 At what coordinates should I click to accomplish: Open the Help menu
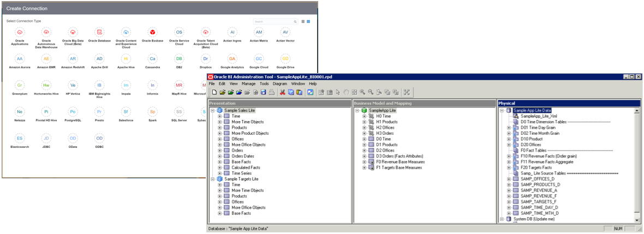point(313,84)
